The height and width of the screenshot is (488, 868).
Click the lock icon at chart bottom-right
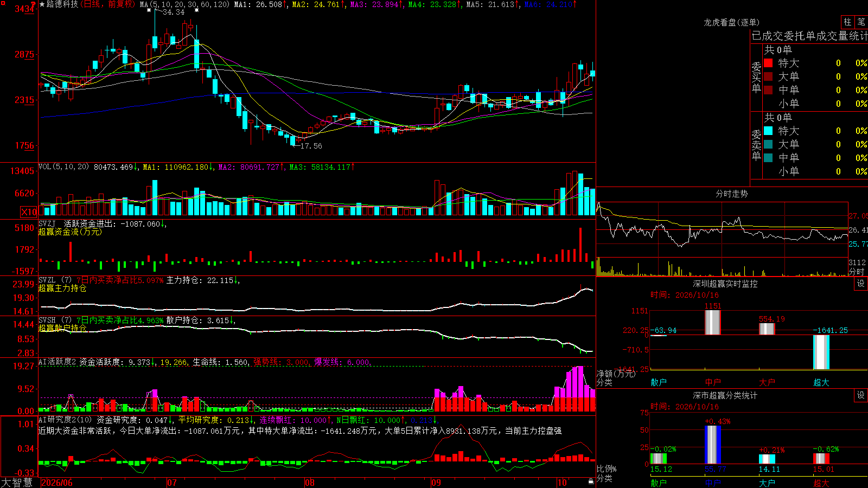591,481
